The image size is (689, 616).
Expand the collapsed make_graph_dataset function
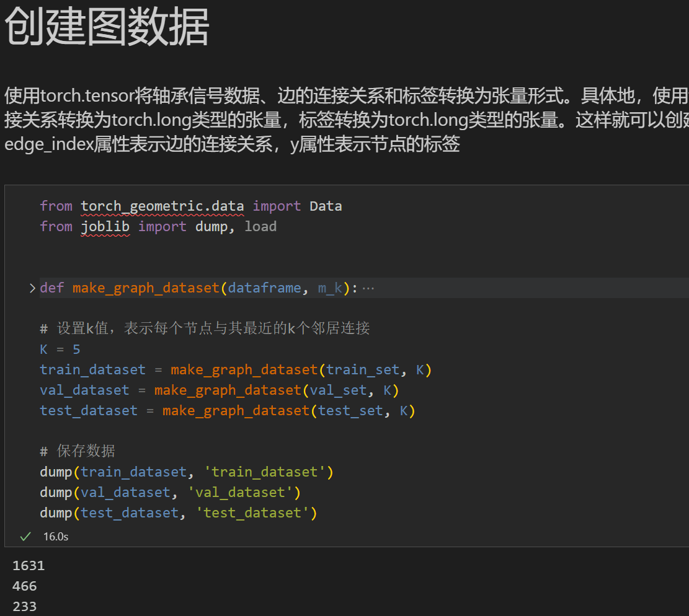coord(32,288)
